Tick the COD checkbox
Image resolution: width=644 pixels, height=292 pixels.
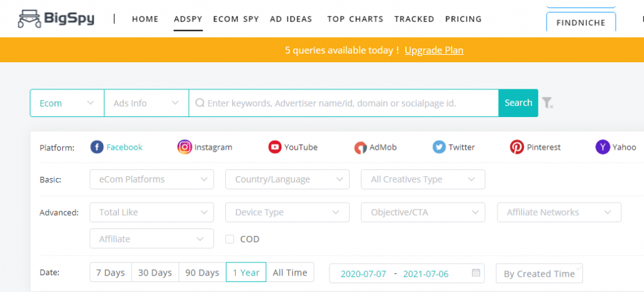(x=230, y=239)
